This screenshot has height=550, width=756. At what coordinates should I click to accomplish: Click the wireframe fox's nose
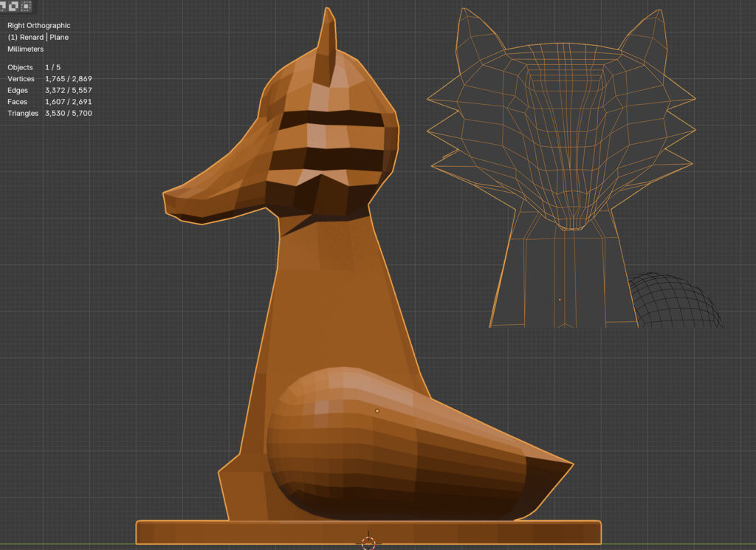[x=568, y=220]
